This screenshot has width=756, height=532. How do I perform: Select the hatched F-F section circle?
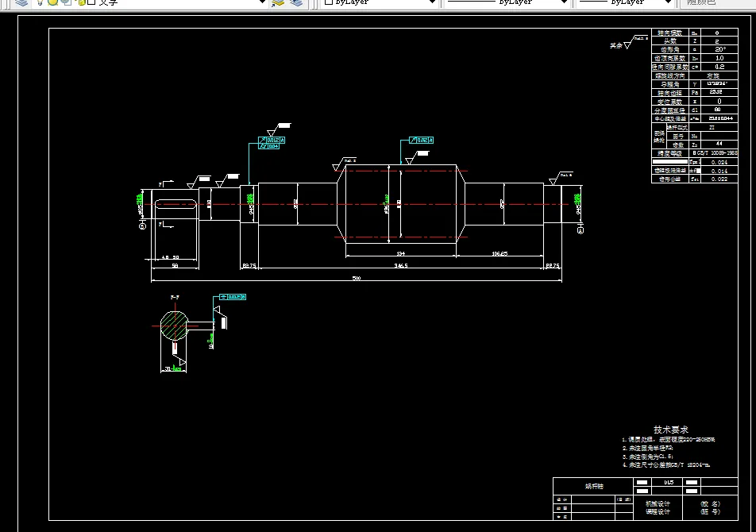[x=174, y=326]
